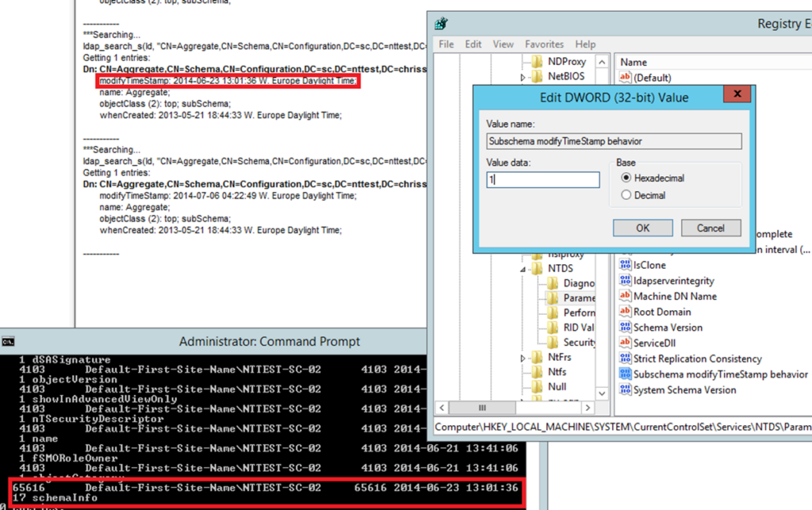
Task: Click the registry tree scroll up arrow
Action: point(602,62)
